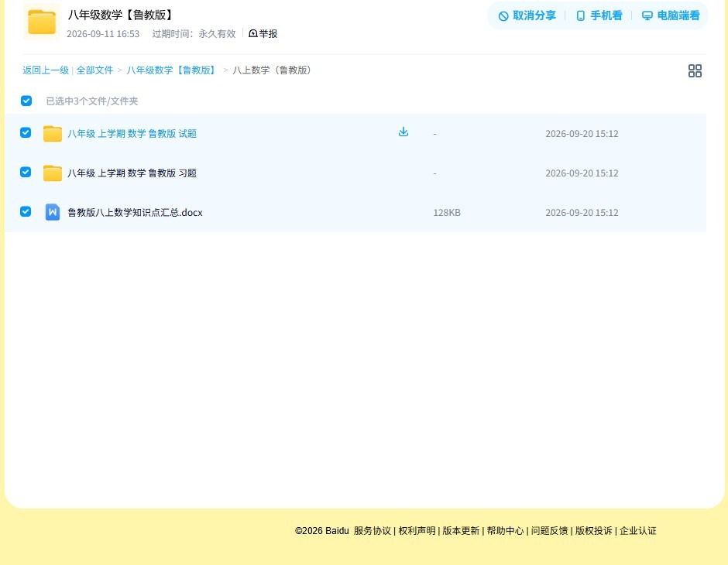Click date 2026-09-20 15:12 of the docx file
Viewport: 728px width, 565px height.
pyautogui.click(x=582, y=212)
